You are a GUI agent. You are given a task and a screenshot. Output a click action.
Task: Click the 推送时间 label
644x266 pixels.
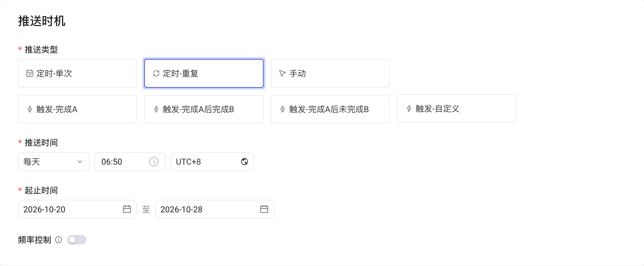tap(41, 143)
